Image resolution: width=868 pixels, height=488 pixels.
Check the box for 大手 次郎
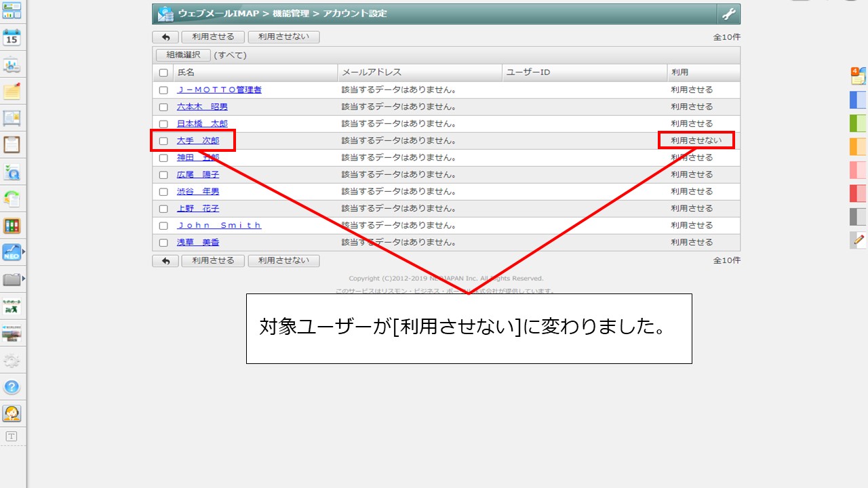[x=163, y=141]
